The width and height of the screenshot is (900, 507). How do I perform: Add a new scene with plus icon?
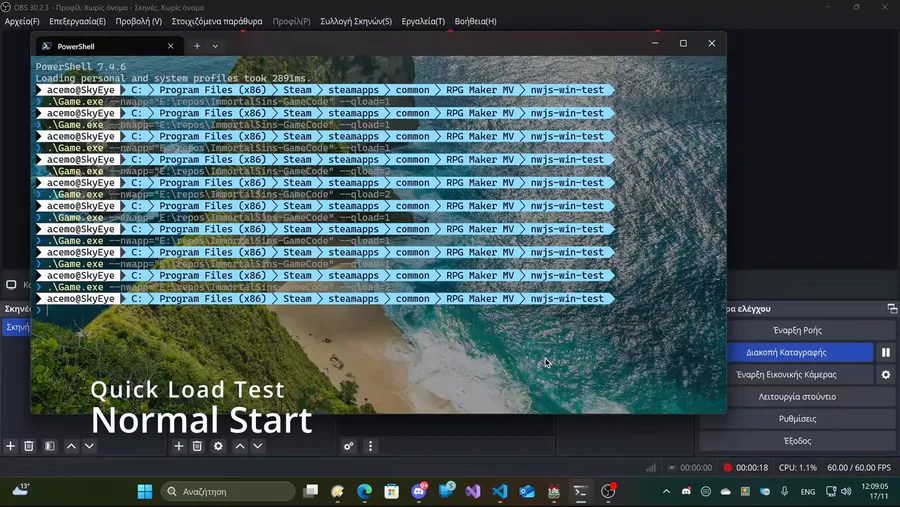point(10,446)
